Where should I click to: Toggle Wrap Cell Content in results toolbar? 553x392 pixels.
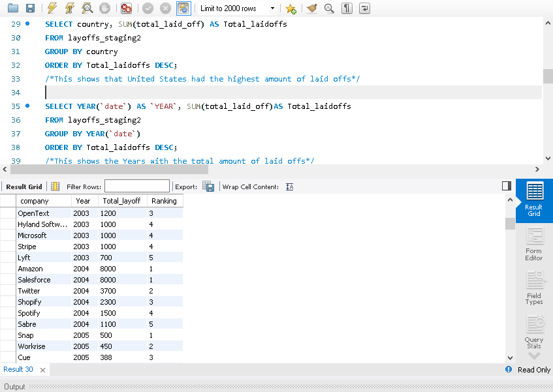point(289,187)
